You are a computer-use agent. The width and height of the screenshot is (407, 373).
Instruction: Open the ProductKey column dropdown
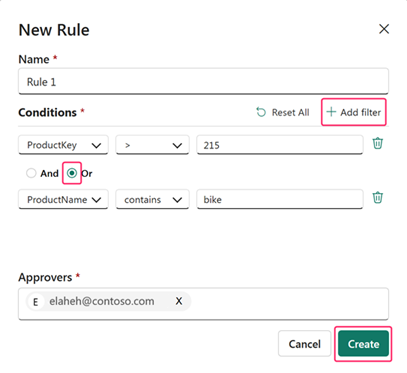(x=63, y=145)
